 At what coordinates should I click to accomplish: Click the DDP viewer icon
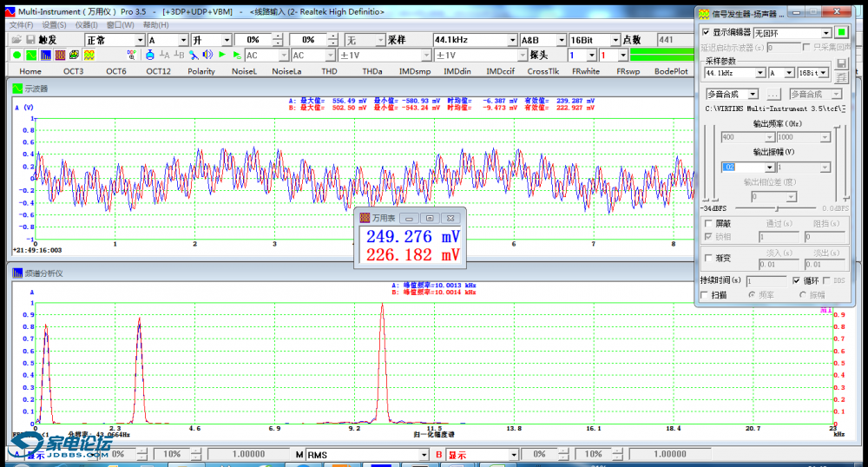pyautogui.click(x=131, y=55)
